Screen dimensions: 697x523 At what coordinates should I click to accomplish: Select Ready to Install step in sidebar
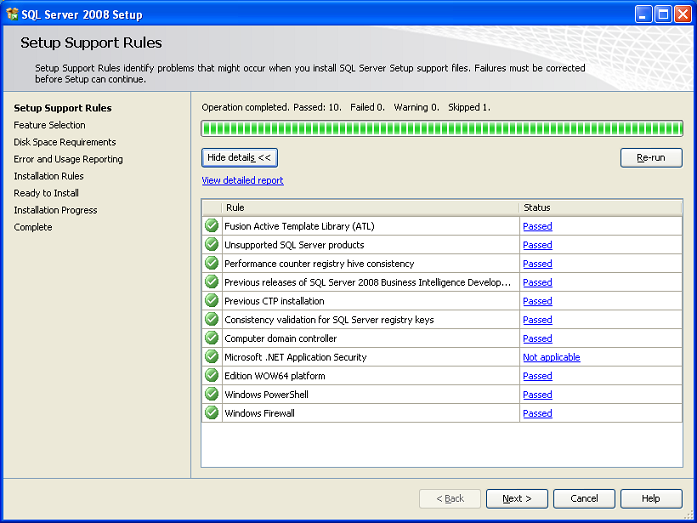click(x=46, y=193)
